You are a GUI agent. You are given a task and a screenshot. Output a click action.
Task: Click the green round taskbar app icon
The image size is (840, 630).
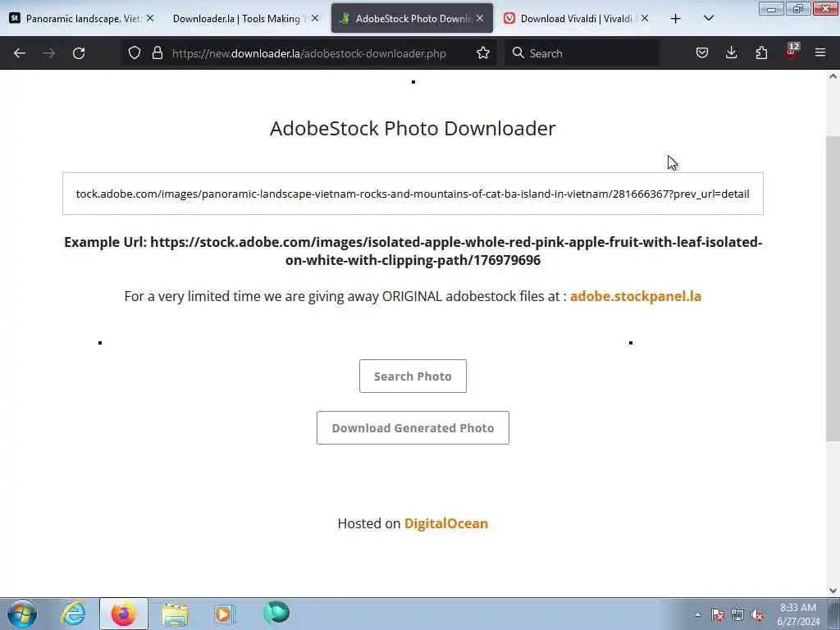coord(276,613)
